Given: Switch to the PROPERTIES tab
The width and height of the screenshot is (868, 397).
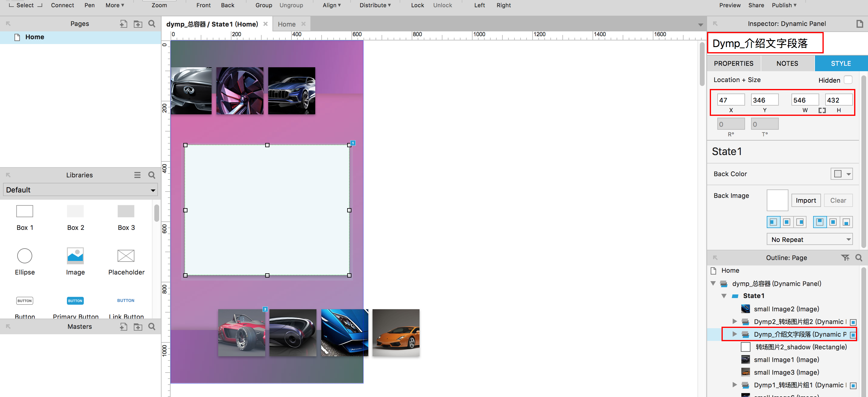Looking at the screenshot, I should 733,63.
